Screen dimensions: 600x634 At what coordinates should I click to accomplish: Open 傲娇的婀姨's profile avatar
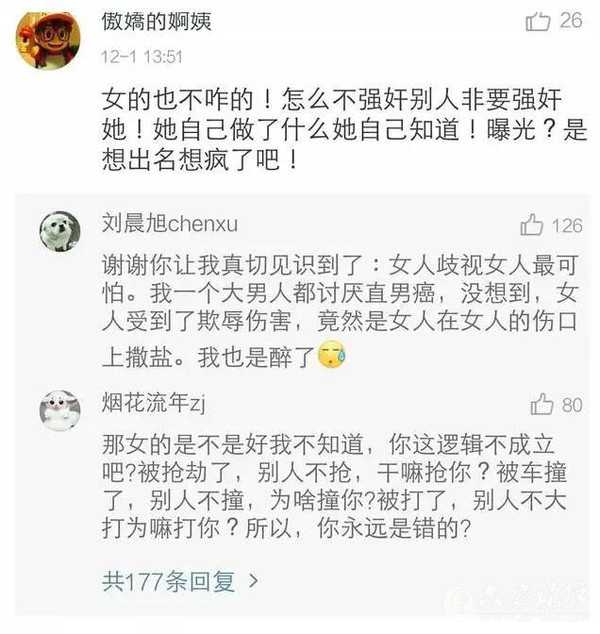47,40
